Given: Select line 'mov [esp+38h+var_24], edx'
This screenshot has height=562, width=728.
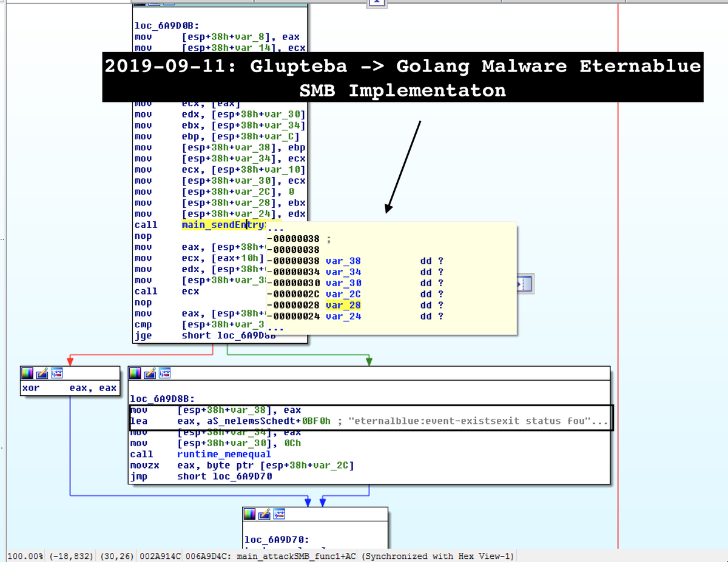Looking at the screenshot, I should click(x=220, y=213).
